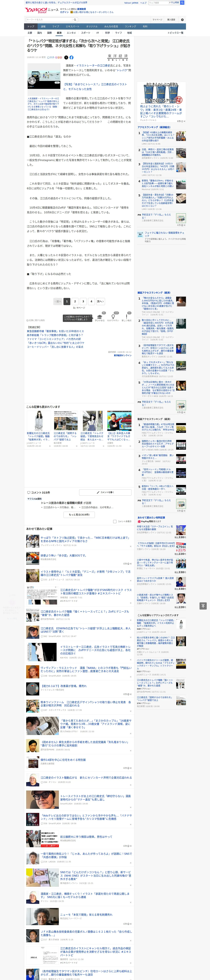
Task: Click the 新しい視点 exclamation reaction
Action: [127, 317]
